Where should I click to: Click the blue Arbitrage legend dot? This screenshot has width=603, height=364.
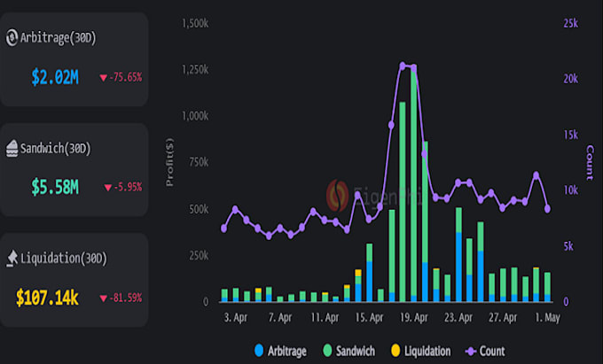(259, 351)
